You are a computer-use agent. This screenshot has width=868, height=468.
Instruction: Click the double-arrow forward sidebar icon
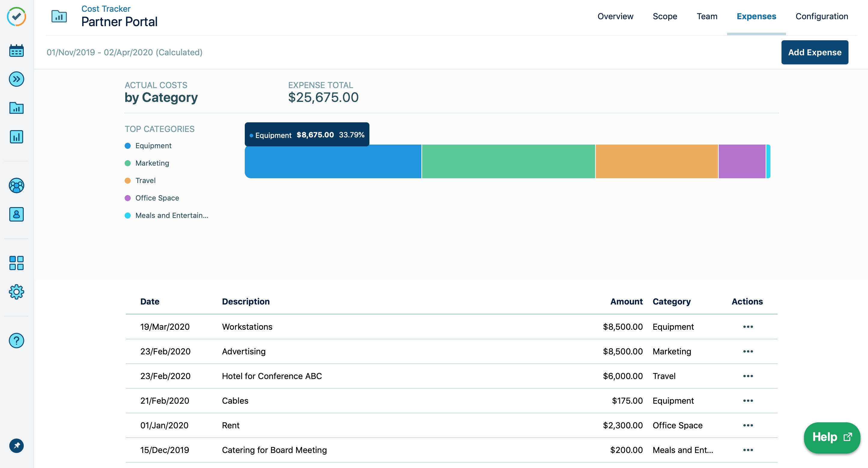point(16,79)
